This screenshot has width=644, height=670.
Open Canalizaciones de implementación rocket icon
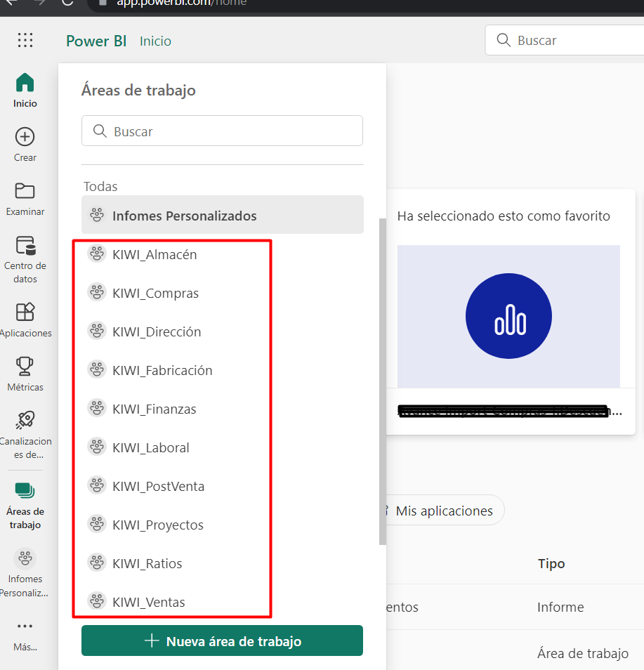point(25,420)
